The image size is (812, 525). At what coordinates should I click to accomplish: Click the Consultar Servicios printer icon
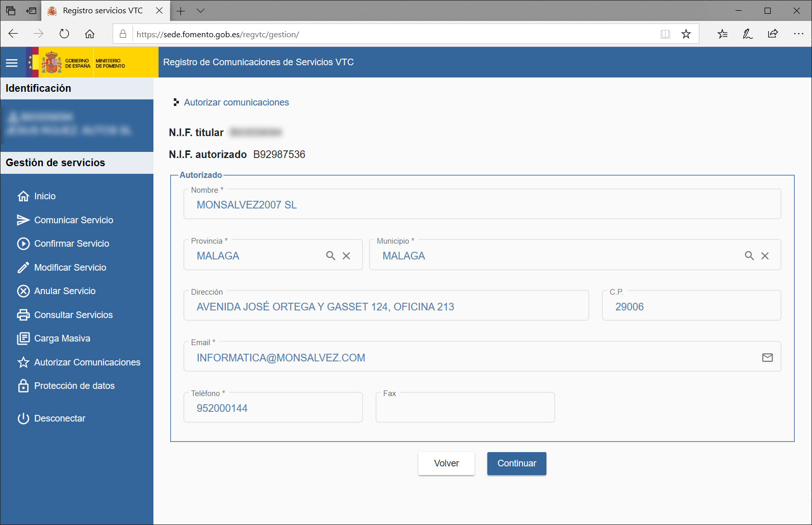point(23,315)
